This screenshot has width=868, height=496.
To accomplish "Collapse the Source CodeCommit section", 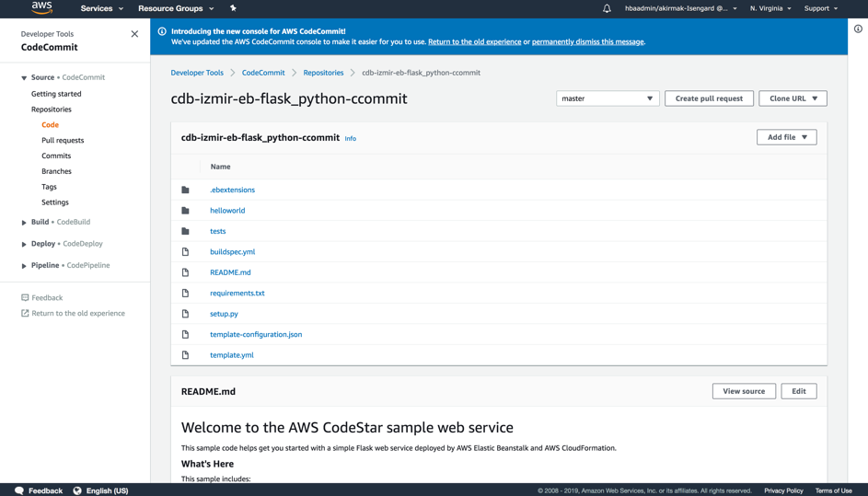I will pyautogui.click(x=24, y=78).
